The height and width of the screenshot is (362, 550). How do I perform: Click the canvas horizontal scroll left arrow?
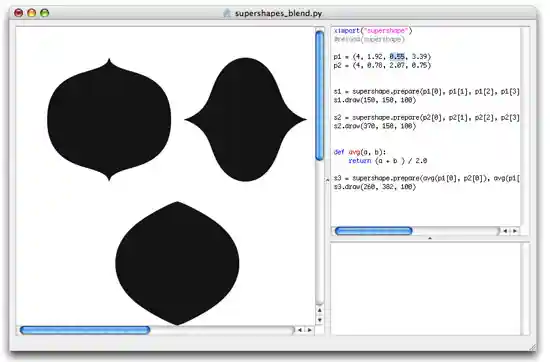[300, 330]
